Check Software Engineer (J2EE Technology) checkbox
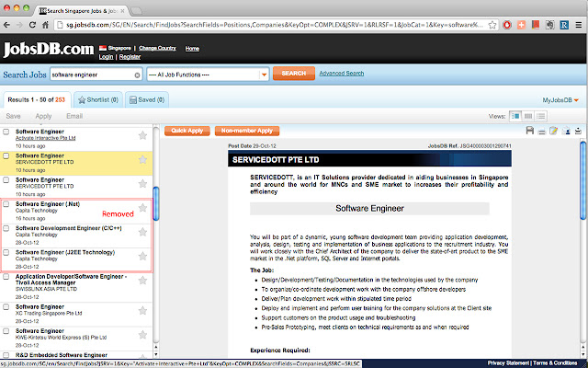The image size is (588, 368). click(x=6, y=252)
